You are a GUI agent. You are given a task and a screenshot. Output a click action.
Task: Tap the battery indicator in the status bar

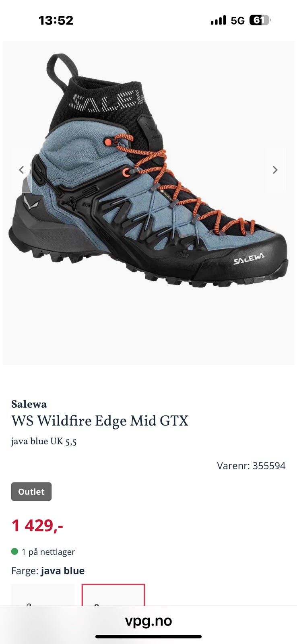(x=260, y=20)
